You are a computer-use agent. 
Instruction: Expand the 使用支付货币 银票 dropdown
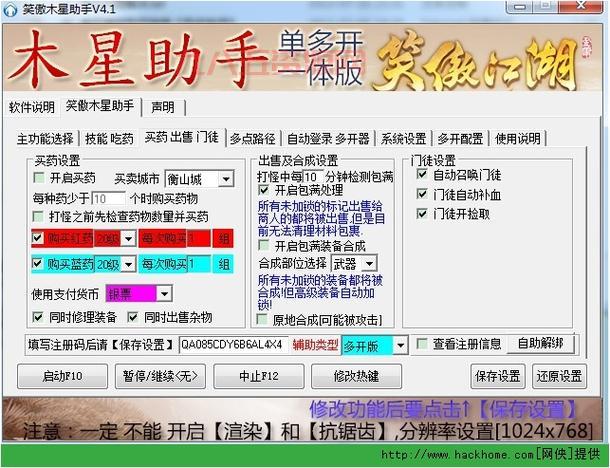coord(164,294)
